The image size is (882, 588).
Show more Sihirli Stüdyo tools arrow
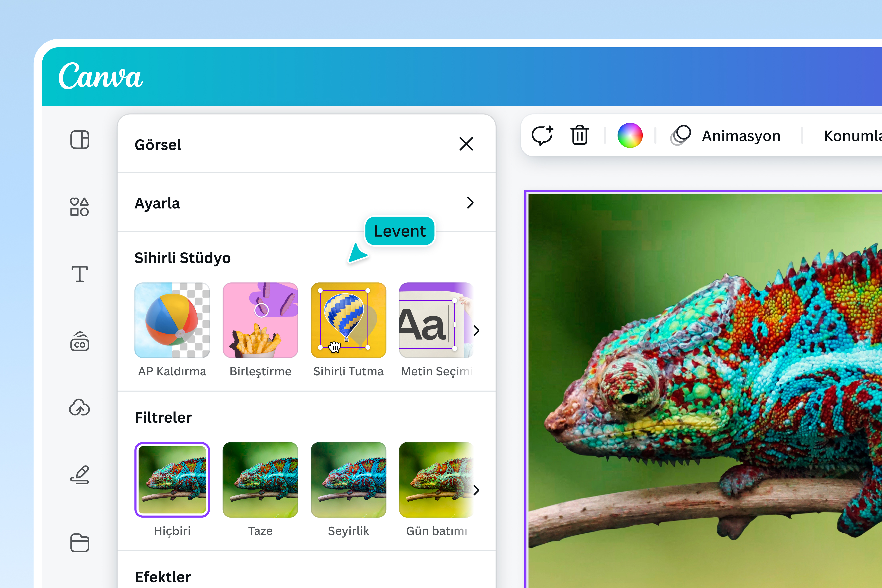click(476, 330)
